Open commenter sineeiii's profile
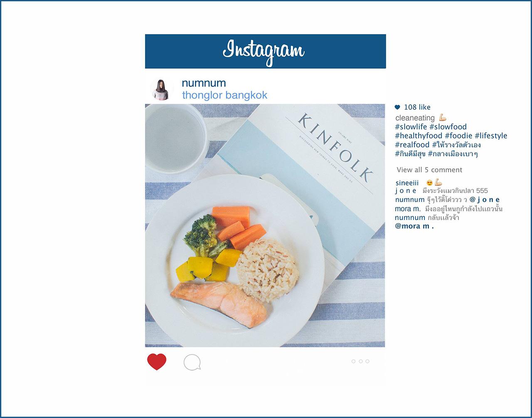Screen dimensions: 532x418 (x=407, y=183)
